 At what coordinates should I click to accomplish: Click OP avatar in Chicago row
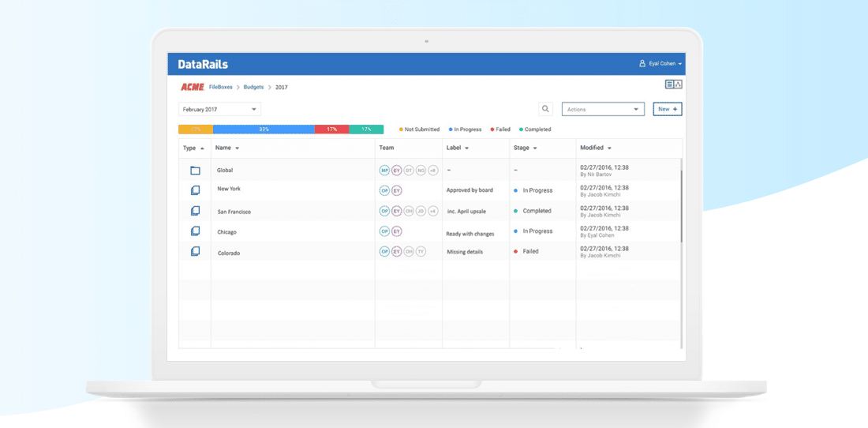click(384, 231)
